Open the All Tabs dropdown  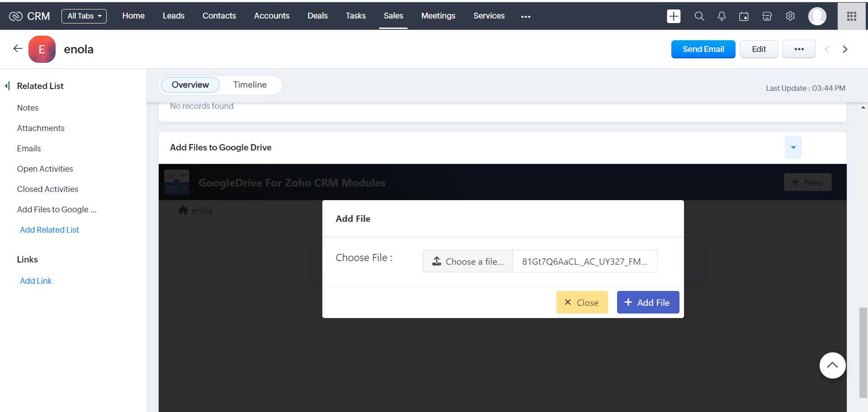pyautogui.click(x=84, y=16)
